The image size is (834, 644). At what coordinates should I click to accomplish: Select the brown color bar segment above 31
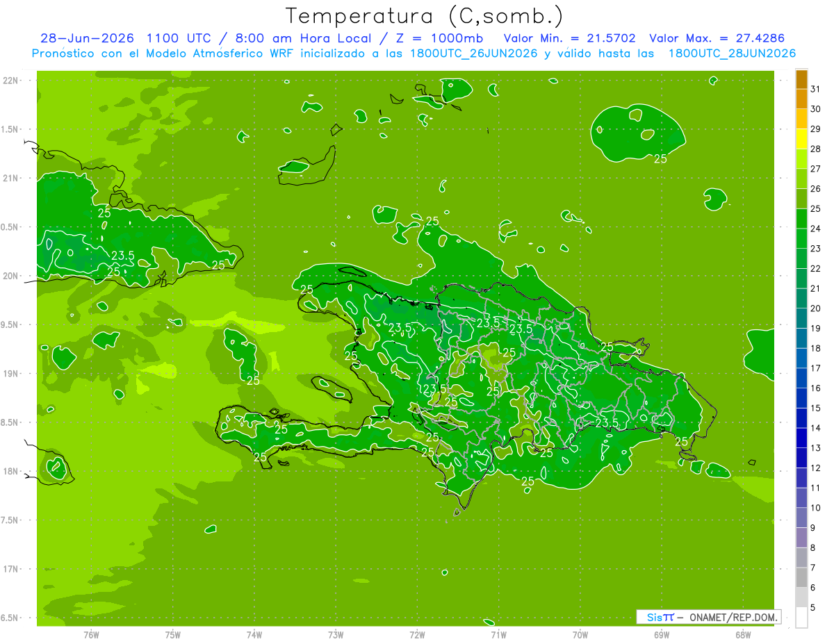tap(801, 79)
